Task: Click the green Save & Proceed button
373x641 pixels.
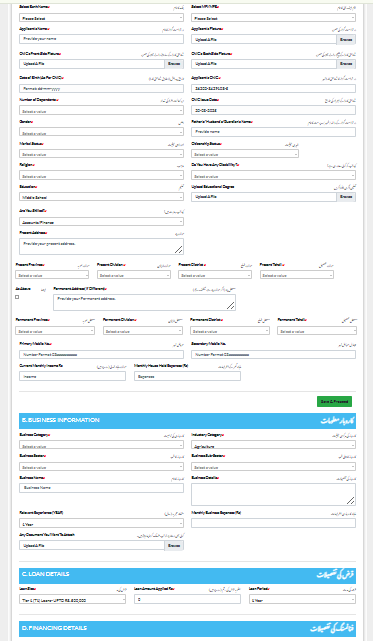Action: (x=334, y=401)
